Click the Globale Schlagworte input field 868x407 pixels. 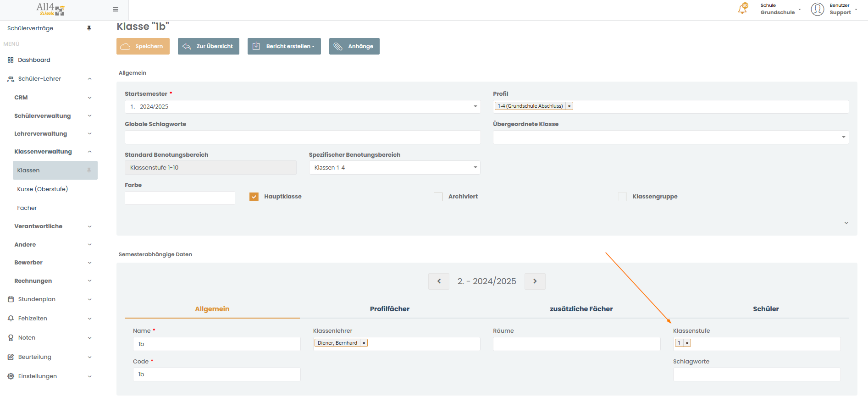click(303, 137)
